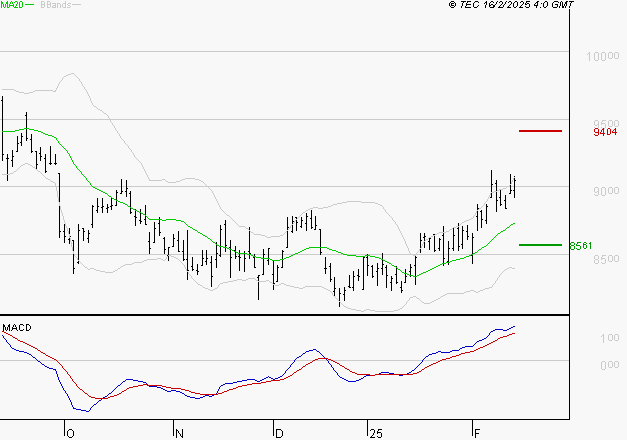The width and height of the screenshot is (627, 440).
Task: Click the O month label on time axis
Action: [x=70, y=434]
